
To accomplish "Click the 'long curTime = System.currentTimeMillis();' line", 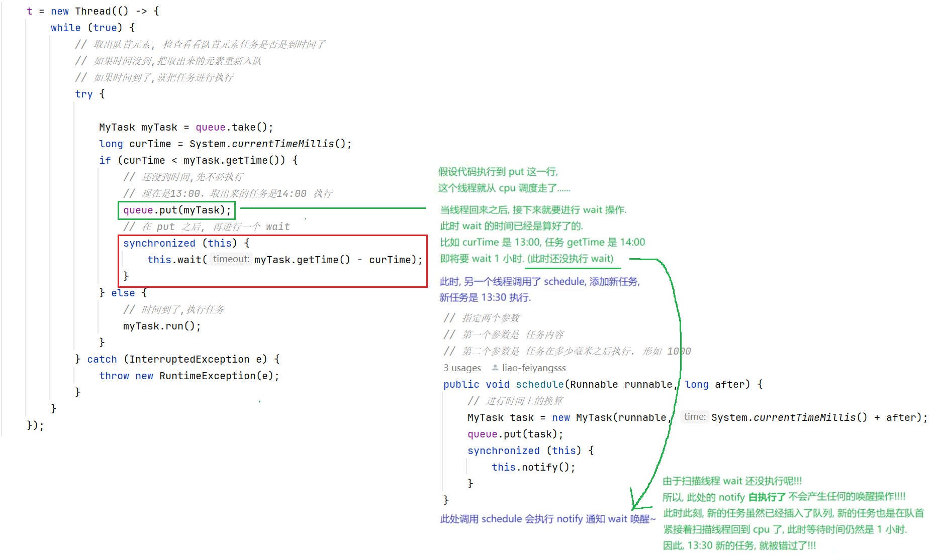I will click(225, 144).
